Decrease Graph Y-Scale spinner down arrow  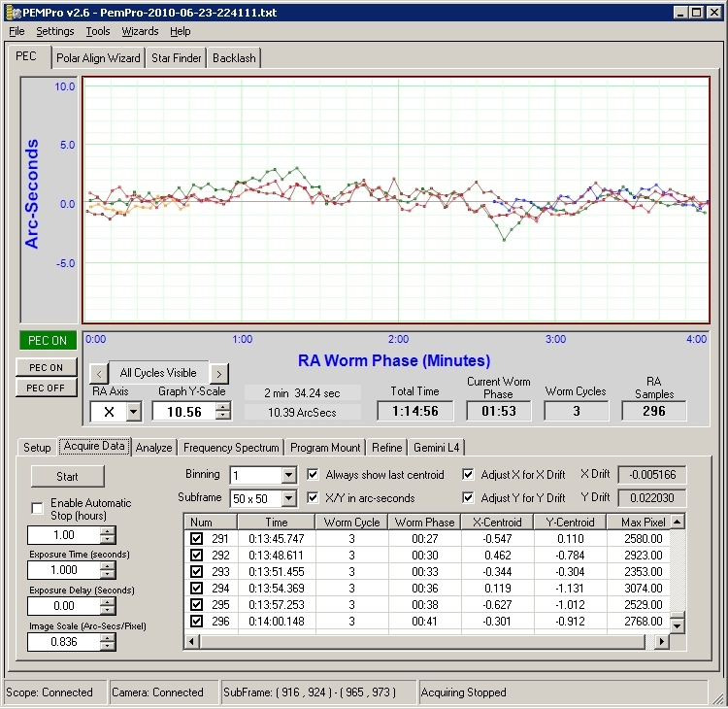point(223,416)
